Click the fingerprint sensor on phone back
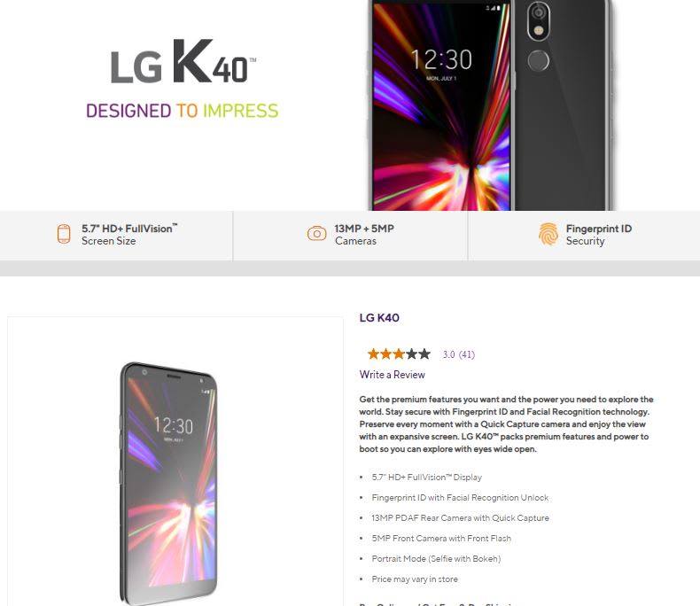700x606 pixels. coord(539,61)
